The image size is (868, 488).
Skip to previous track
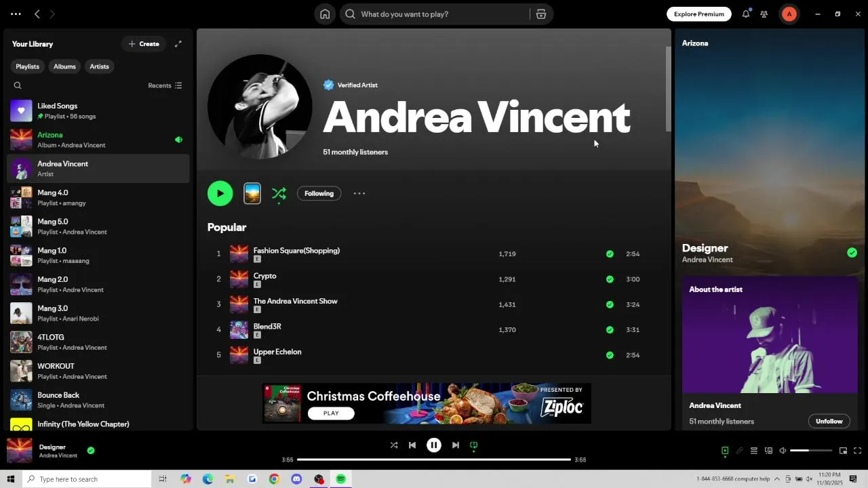click(412, 445)
